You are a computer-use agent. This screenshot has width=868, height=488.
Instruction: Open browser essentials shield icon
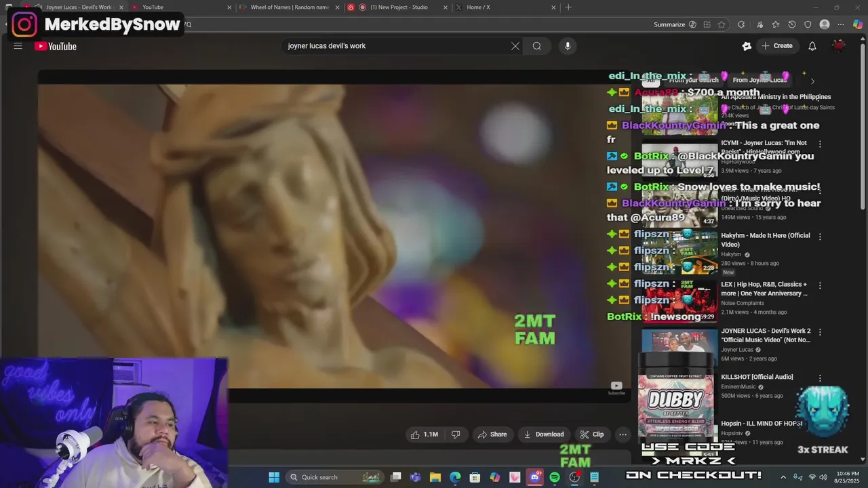click(808, 24)
